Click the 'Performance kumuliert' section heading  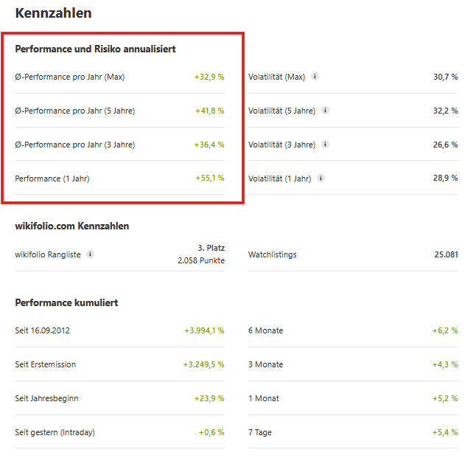click(66, 302)
